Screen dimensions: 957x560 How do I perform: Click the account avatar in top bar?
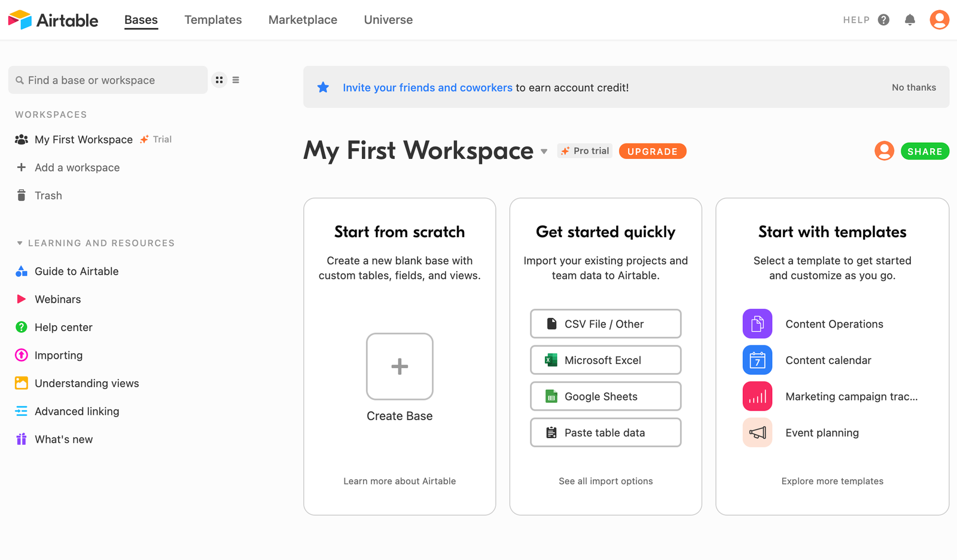pos(939,20)
